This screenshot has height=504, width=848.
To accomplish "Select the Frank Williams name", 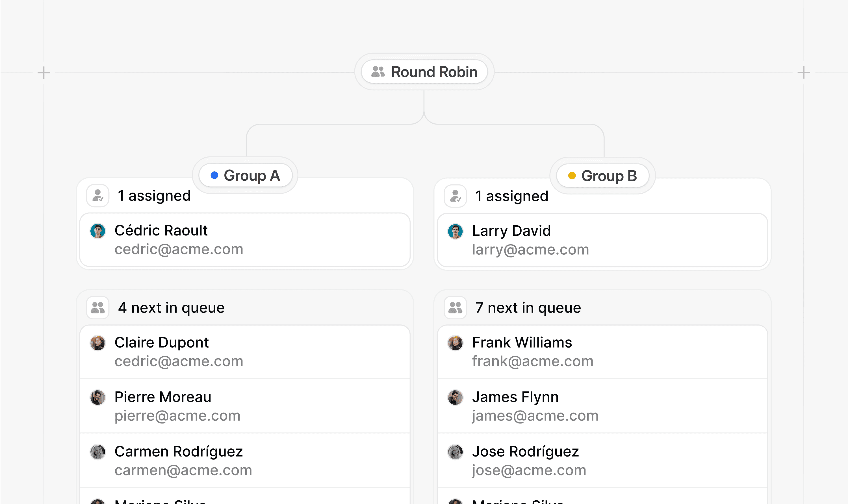I will point(522,342).
